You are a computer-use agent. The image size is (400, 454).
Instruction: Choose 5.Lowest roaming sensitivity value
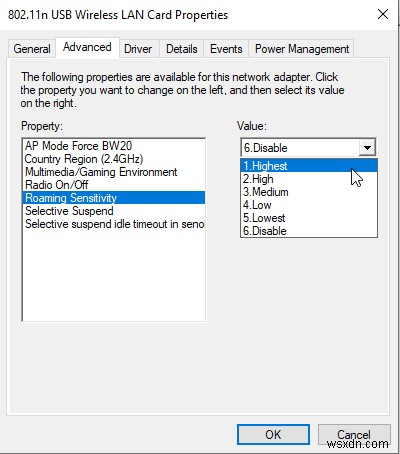tap(309, 218)
